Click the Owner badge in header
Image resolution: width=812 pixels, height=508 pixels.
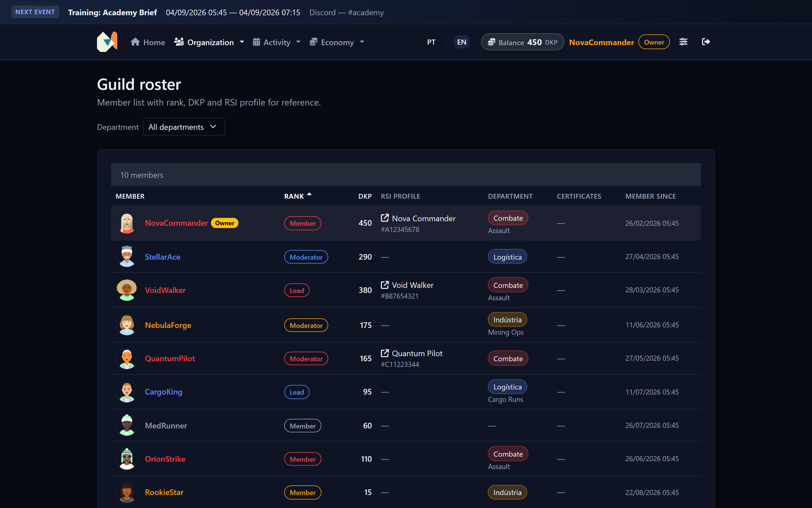point(654,42)
